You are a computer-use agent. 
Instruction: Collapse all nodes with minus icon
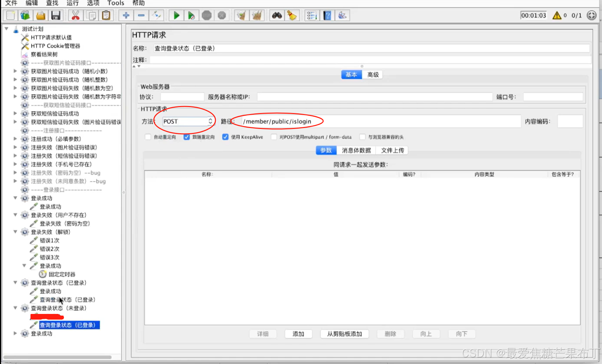[141, 15]
